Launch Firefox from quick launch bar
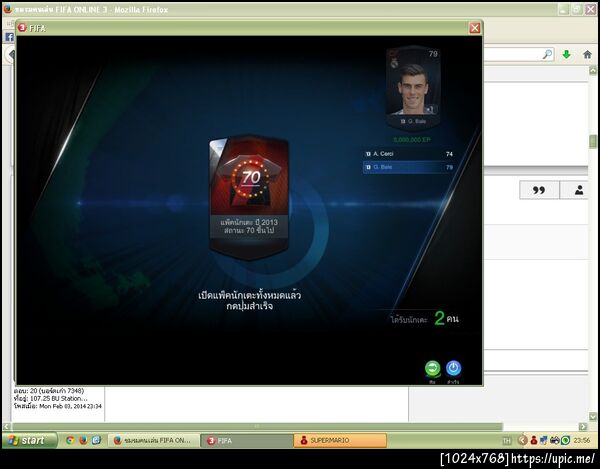 click(x=83, y=440)
